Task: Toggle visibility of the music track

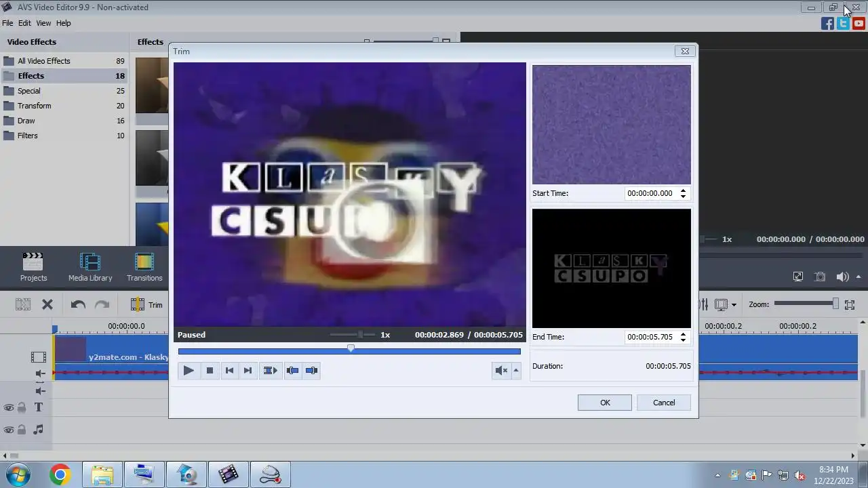Action: point(9,430)
